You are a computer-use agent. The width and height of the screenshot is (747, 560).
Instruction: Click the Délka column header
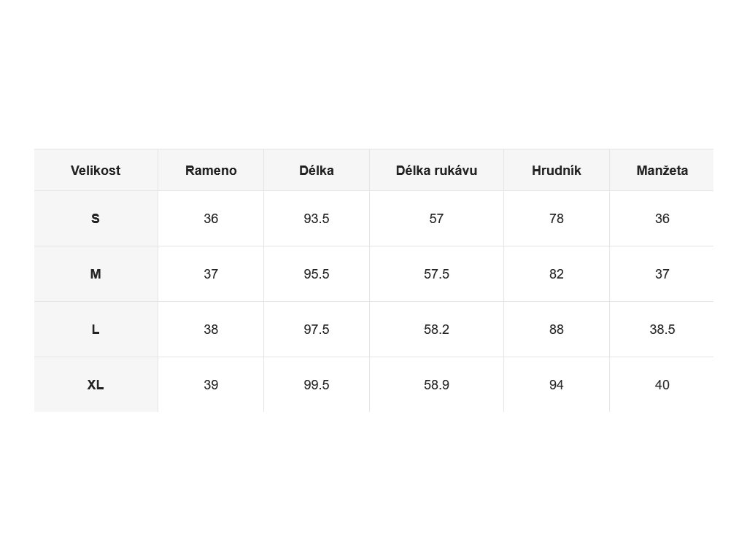(x=317, y=171)
